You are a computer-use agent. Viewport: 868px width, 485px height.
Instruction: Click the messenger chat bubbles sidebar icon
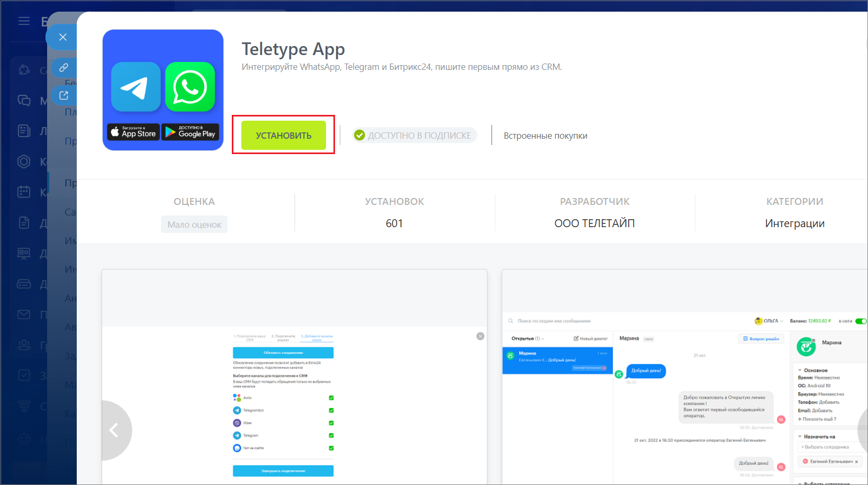coord(24,100)
